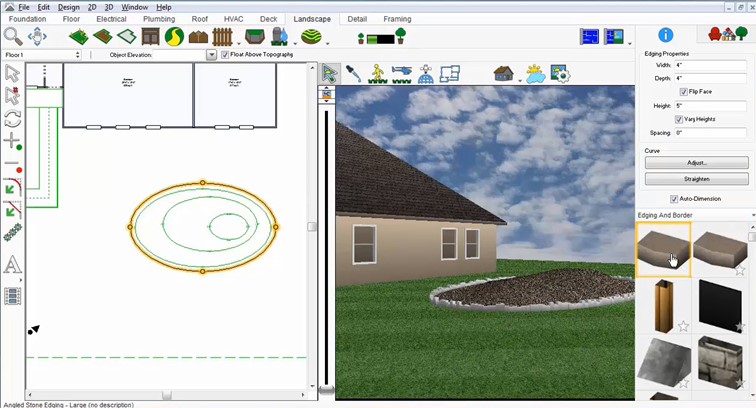Switch to the Roof tab
756x408 pixels.
(200, 19)
